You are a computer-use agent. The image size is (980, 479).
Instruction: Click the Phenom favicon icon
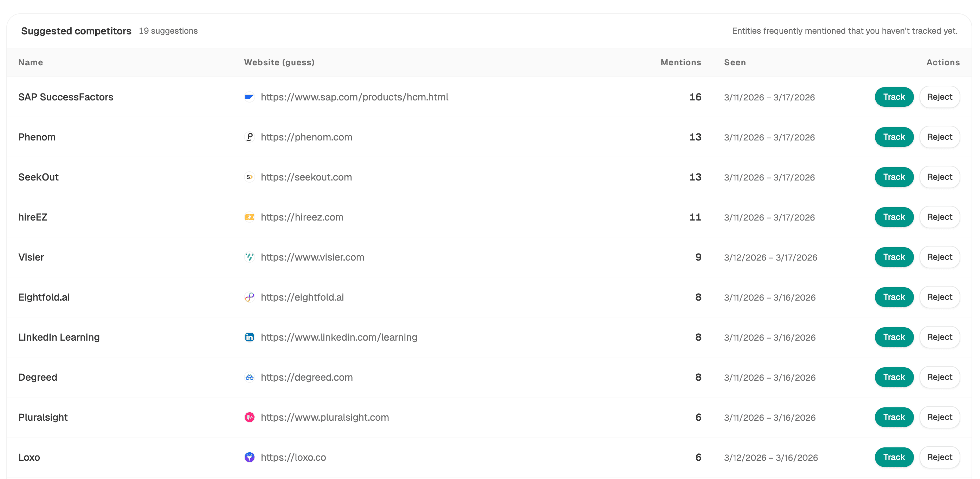point(250,137)
